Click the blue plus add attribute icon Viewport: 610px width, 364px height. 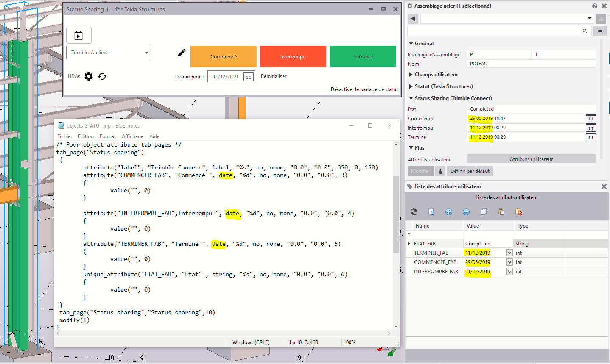click(x=449, y=212)
